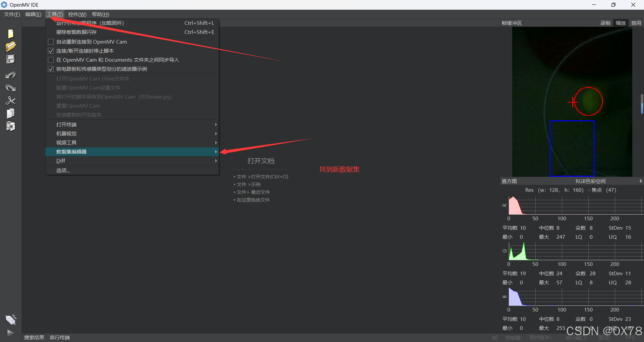
Task: Click the 传感器: status bar entry
Action: click(513, 338)
